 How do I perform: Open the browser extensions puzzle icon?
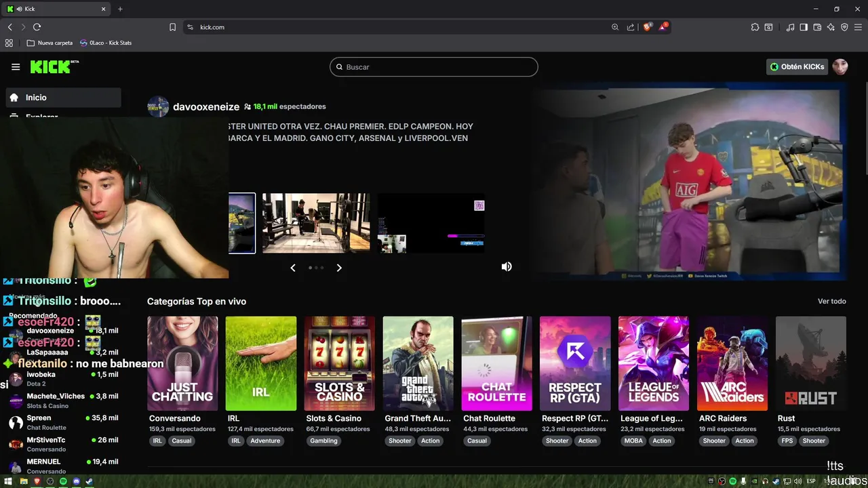coord(755,27)
